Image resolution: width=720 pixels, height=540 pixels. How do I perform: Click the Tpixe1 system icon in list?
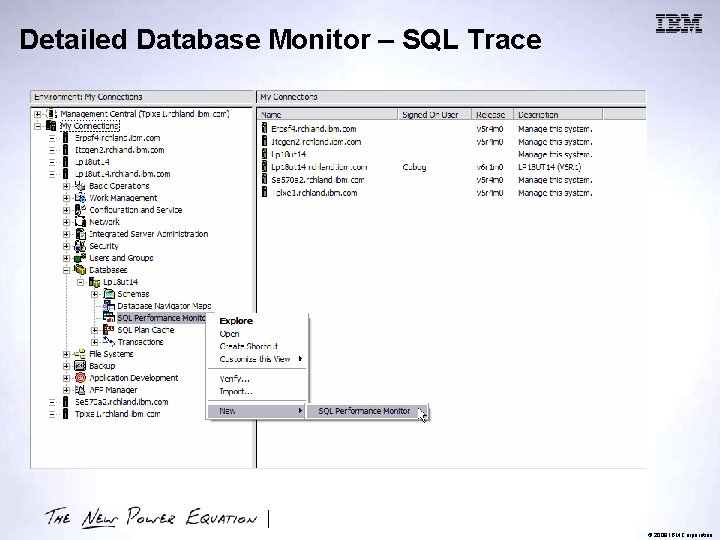[264, 192]
